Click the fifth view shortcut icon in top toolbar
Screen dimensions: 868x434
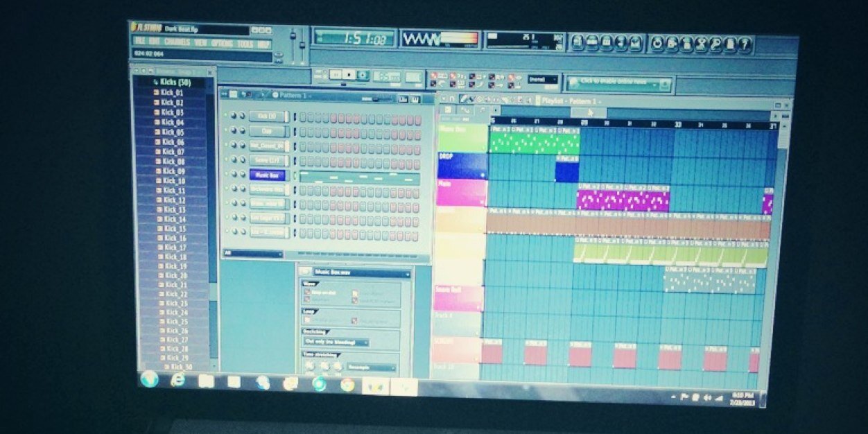(636, 43)
